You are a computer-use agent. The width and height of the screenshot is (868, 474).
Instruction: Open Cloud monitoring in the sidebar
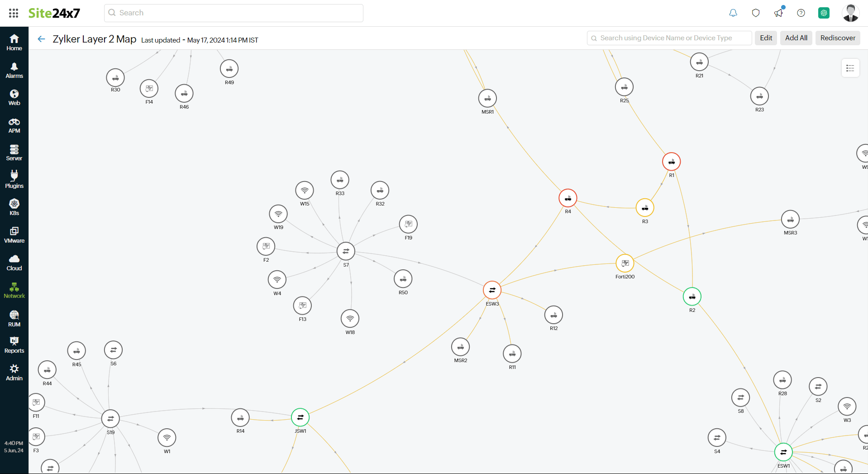(x=14, y=263)
